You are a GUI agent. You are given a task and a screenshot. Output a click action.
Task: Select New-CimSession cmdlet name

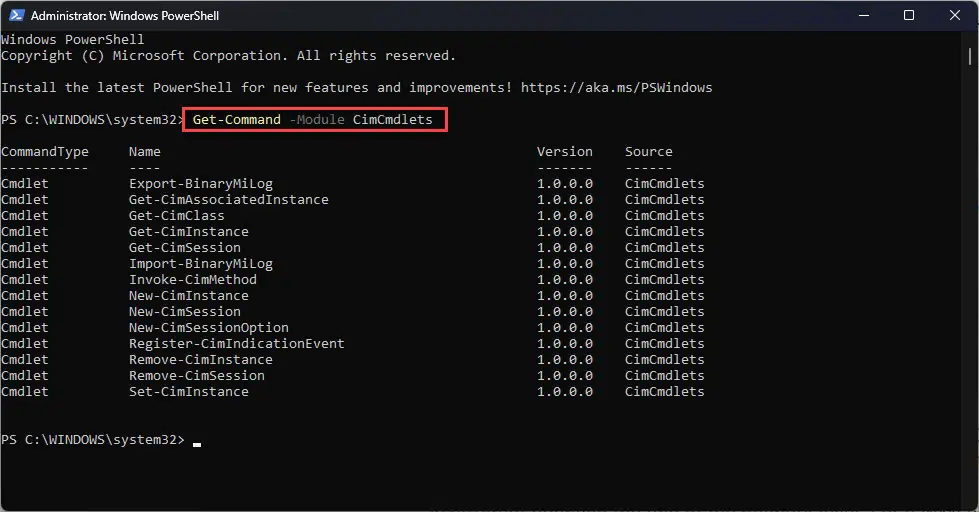(185, 312)
